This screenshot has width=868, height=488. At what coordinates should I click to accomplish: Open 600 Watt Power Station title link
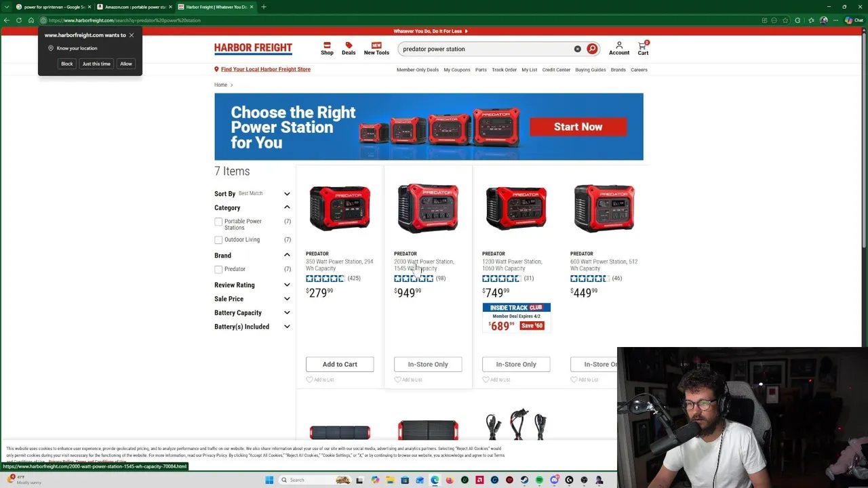point(604,265)
